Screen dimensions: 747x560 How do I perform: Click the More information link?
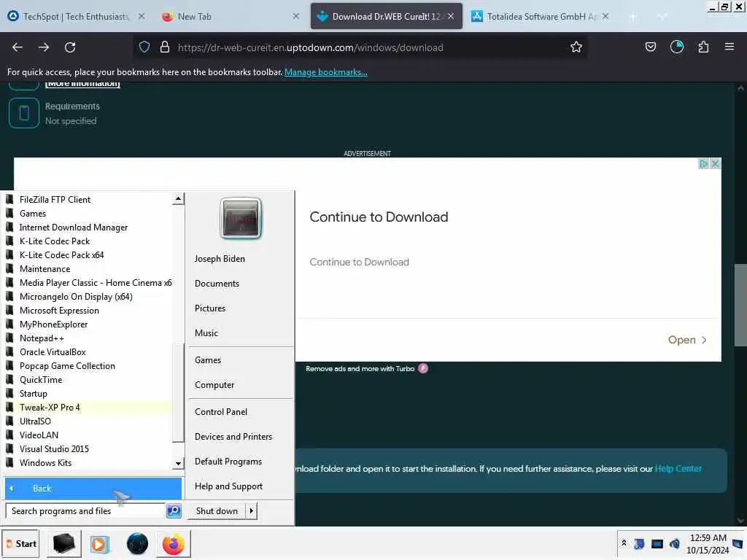pyautogui.click(x=82, y=84)
